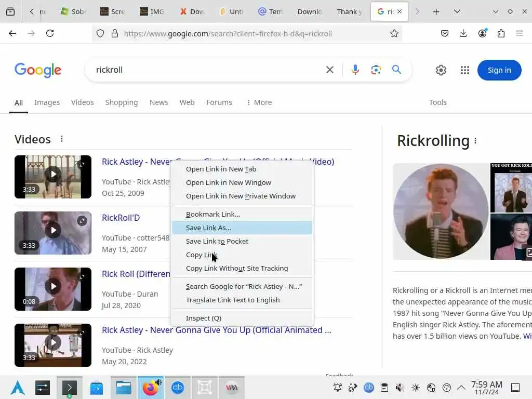The image size is (532, 399).
Task: Adjust the screen brightness tray icon
Action: point(416,388)
